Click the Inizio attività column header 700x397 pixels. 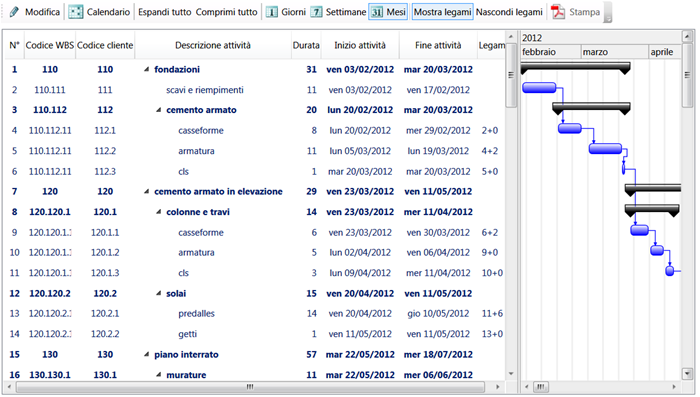(360, 45)
